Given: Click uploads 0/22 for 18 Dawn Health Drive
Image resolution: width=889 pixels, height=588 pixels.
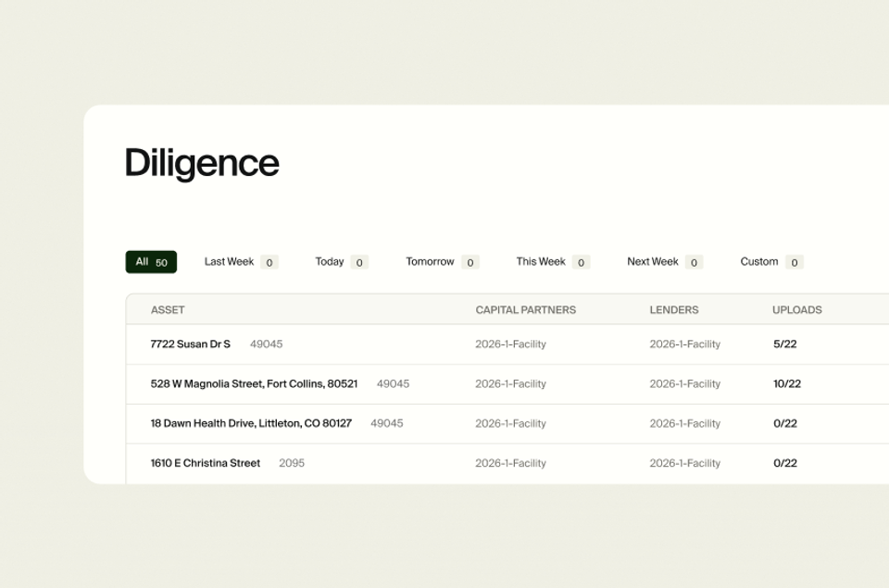Looking at the screenshot, I should (x=785, y=423).
